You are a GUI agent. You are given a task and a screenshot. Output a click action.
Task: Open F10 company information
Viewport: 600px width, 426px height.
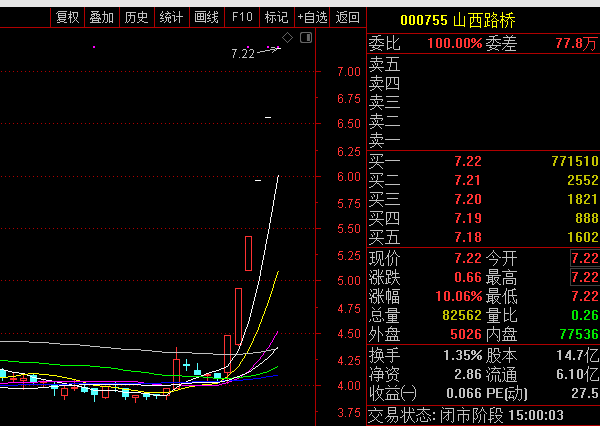point(241,17)
